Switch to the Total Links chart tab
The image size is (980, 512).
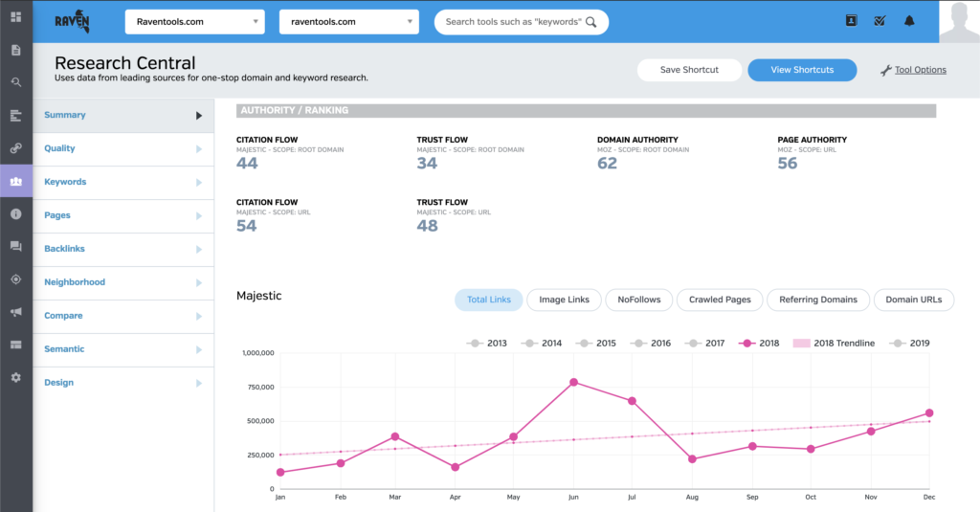pos(489,300)
